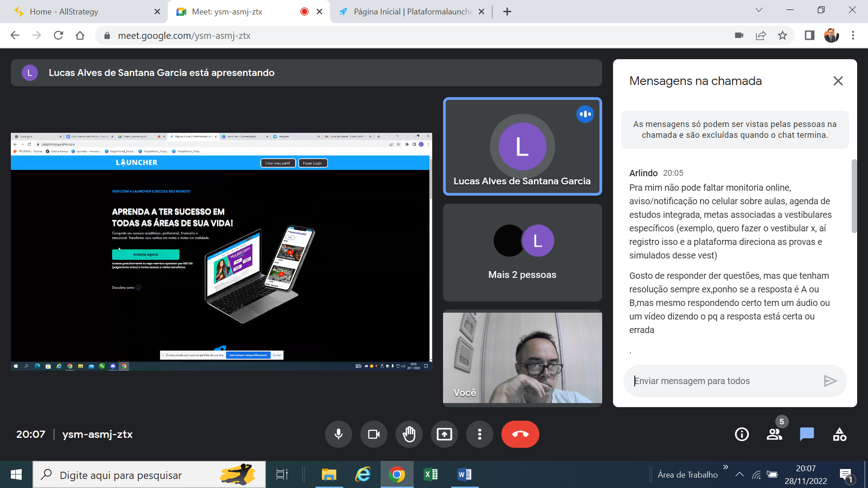Click the meeting code ysm-asmj-ztx label
This screenshot has height=488, width=868.
97,434
